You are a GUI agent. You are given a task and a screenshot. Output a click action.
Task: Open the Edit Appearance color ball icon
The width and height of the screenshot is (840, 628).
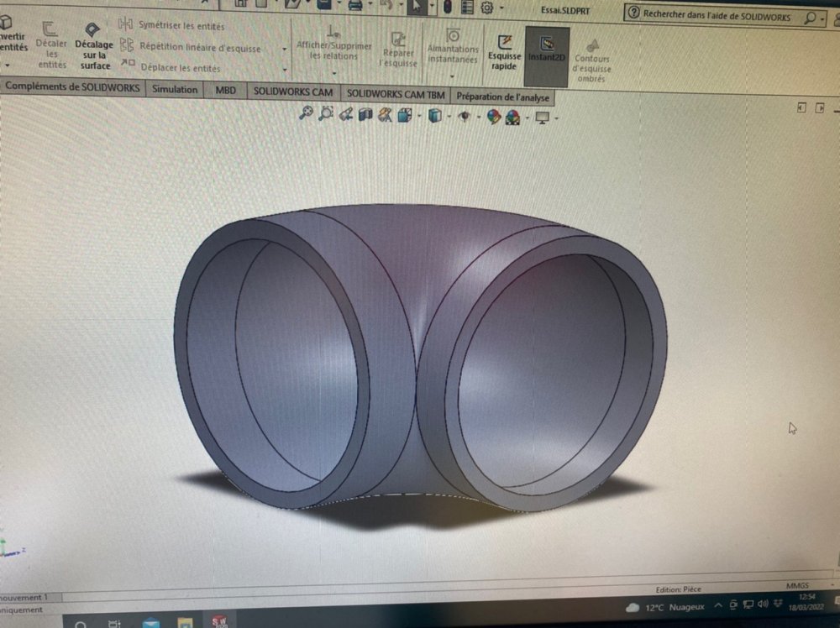pyautogui.click(x=493, y=118)
